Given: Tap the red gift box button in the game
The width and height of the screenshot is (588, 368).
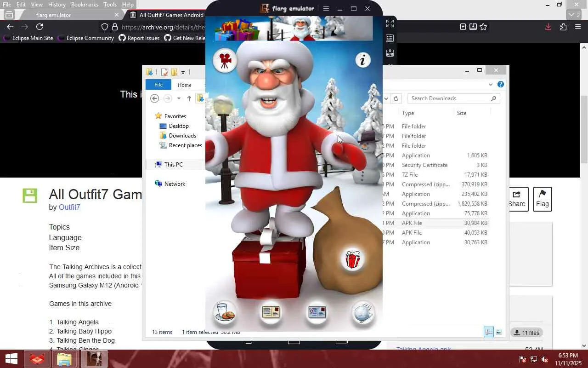Looking at the screenshot, I should tap(353, 259).
